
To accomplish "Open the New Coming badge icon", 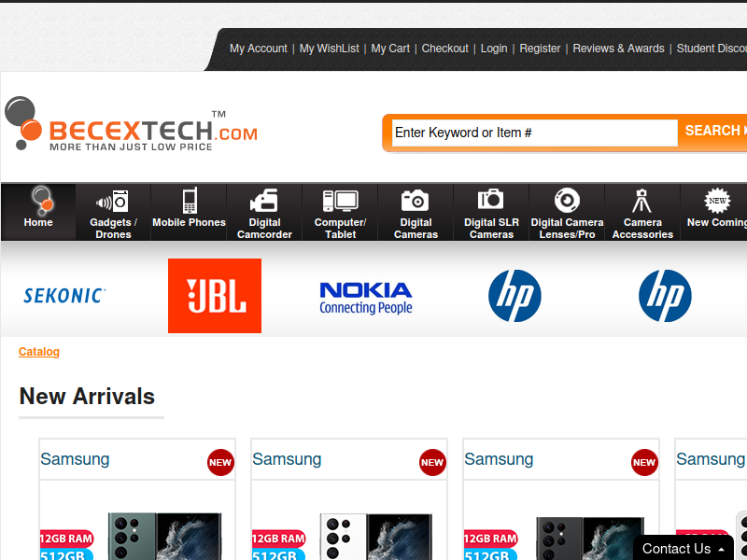I will (x=717, y=201).
